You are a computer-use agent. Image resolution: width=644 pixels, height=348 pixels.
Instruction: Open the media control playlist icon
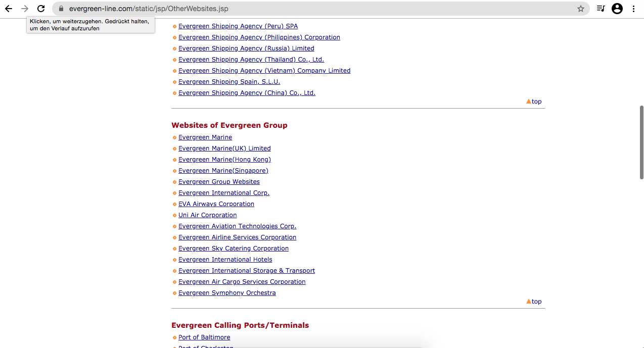(x=601, y=9)
